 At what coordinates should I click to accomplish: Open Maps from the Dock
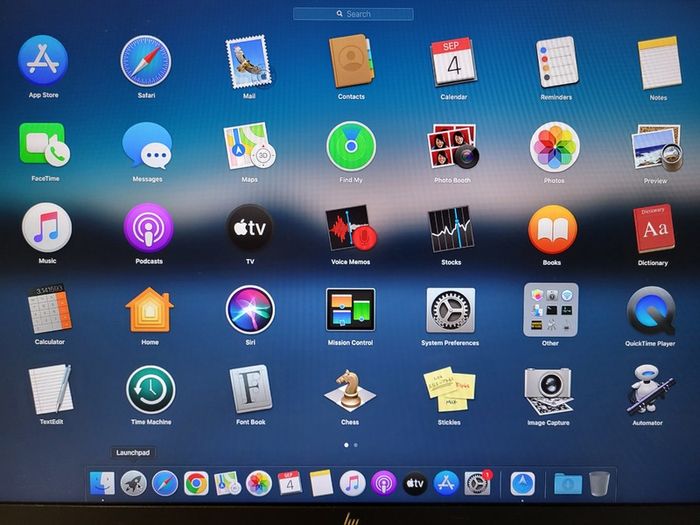coord(227,484)
